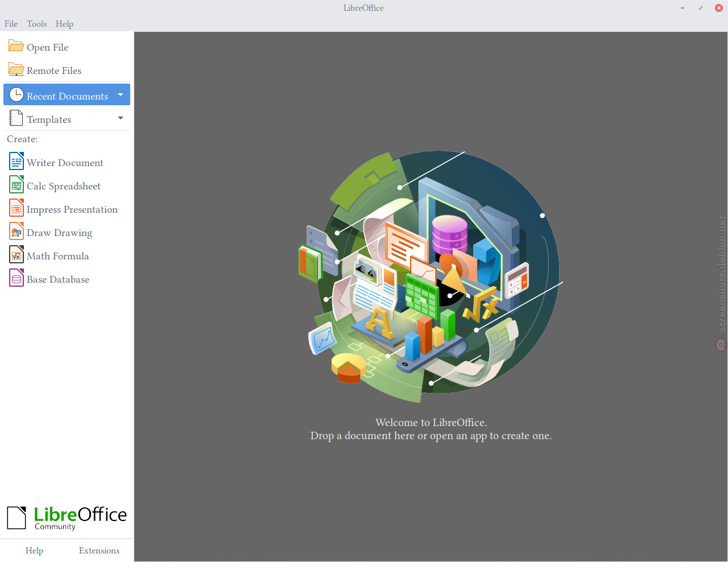
Task: Click the Extensions button
Action: click(x=99, y=551)
